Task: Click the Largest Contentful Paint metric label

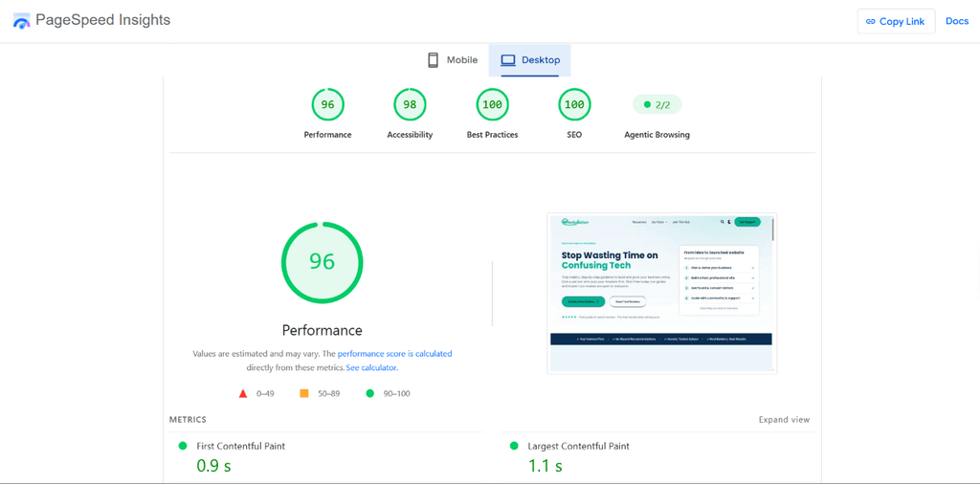Action: pyautogui.click(x=578, y=447)
